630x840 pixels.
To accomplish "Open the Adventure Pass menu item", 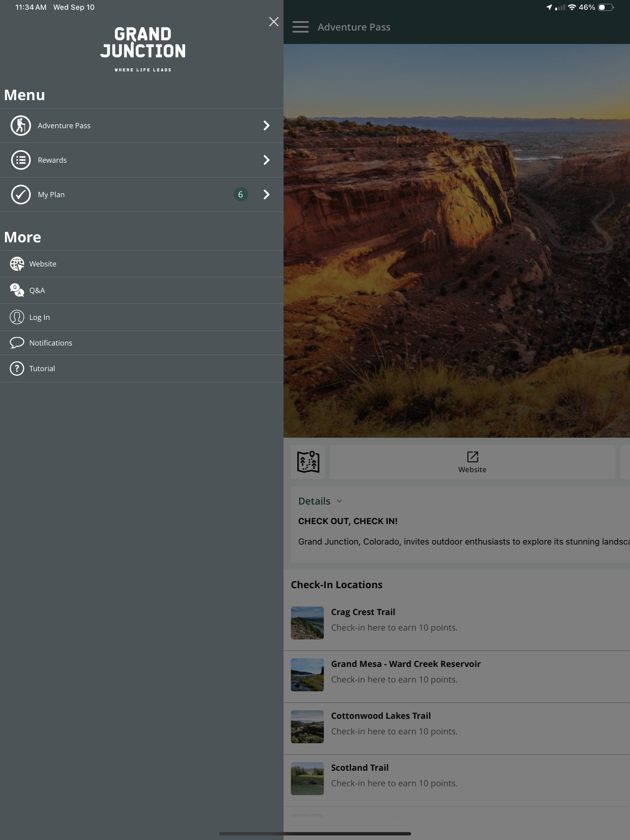I will (142, 126).
